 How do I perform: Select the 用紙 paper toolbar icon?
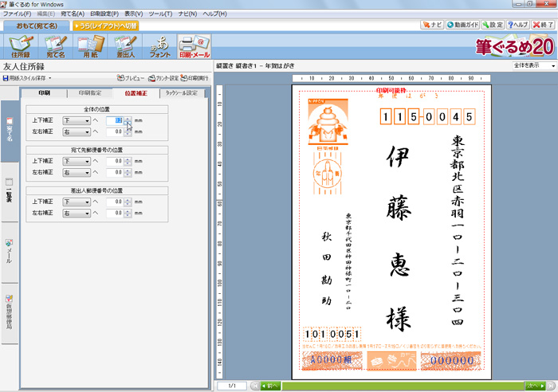point(90,47)
